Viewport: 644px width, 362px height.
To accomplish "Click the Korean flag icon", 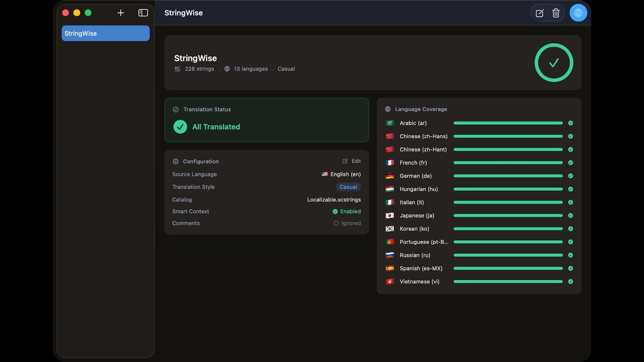I will tap(389, 229).
